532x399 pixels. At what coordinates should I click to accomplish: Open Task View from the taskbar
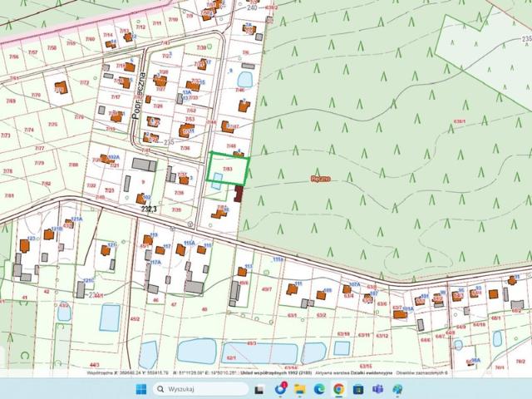tap(260, 389)
